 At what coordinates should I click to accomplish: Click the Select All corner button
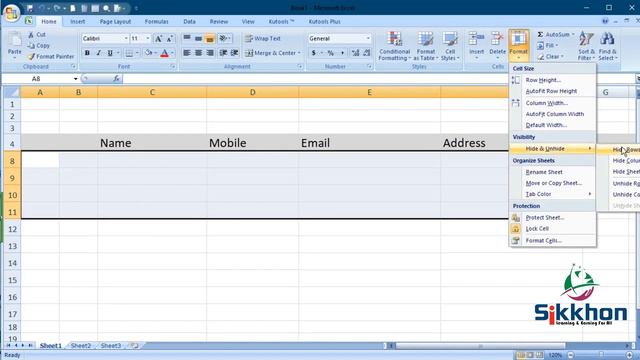click(x=12, y=92)
